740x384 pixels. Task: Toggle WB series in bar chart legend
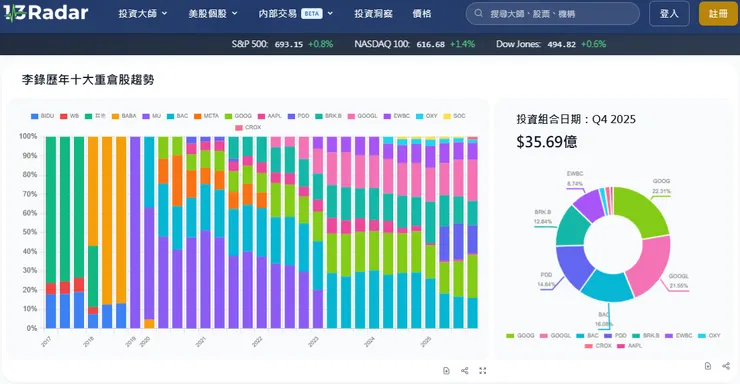click(70, 116)
